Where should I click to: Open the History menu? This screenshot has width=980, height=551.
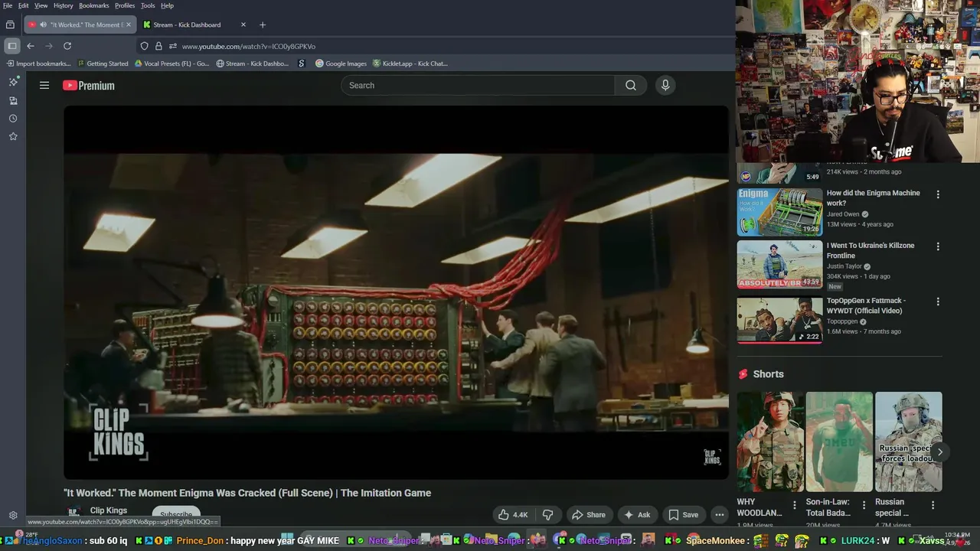pyautogui.click(x=64, y=5)
